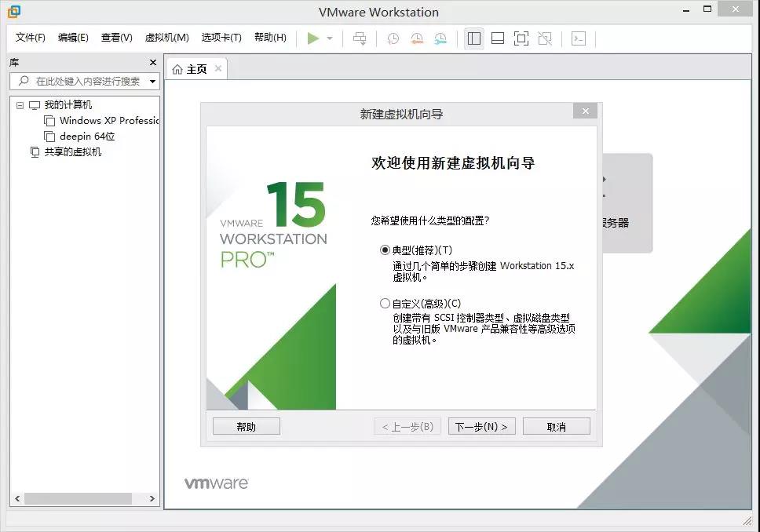Viewport: 760px width, 532px height.
Task: Expand the library search filter dropdown
Action: pyautogui.click(x=152, y=82)
